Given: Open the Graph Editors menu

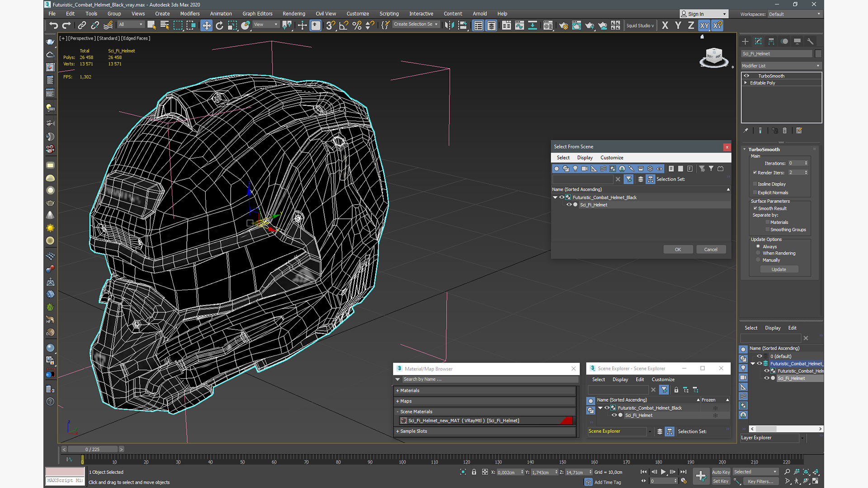Looking at the screenshot, I should 257,14.
